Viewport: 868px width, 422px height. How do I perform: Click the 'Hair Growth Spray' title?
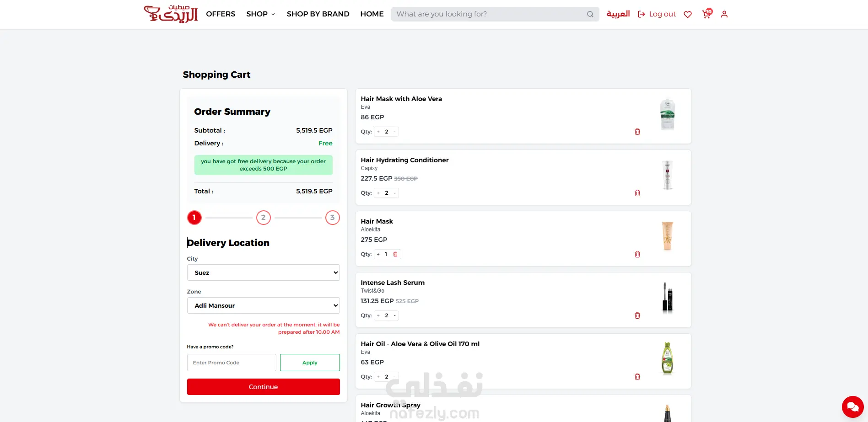click(390, 405)
